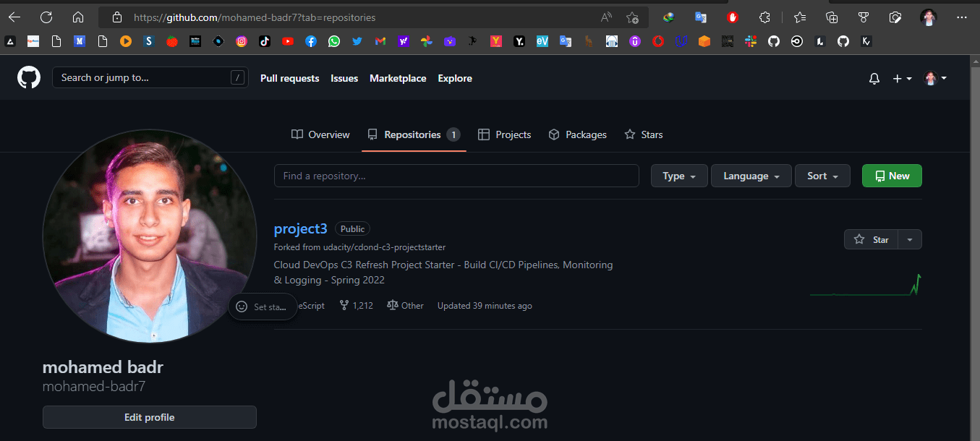
Task: Open the Facebook bookmark
Action: tap(311, 42)
